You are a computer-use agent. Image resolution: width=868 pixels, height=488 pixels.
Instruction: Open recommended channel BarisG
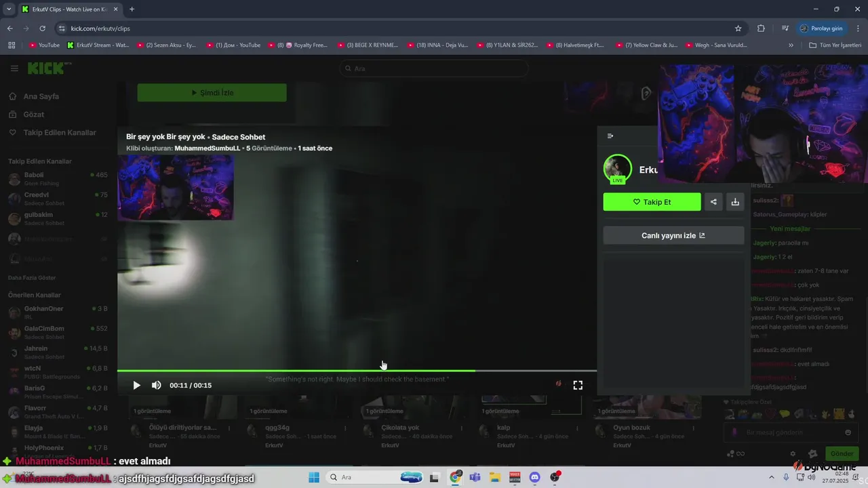(x=58, y=392)
